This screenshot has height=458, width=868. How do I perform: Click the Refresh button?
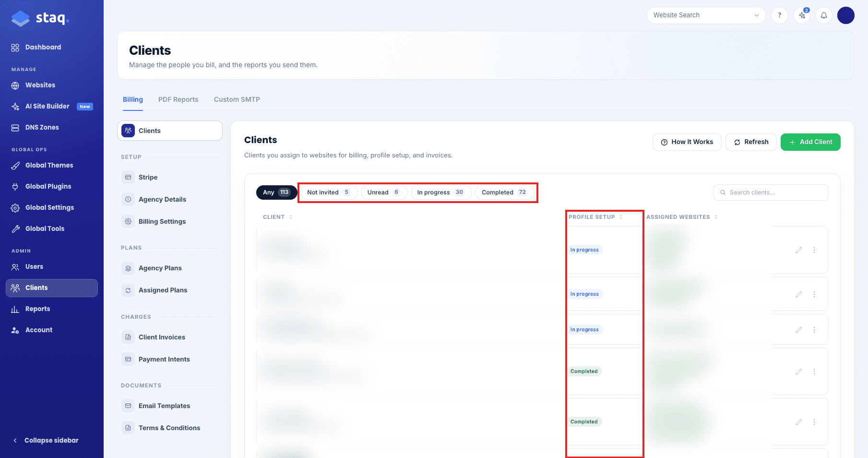coord(751,142)
